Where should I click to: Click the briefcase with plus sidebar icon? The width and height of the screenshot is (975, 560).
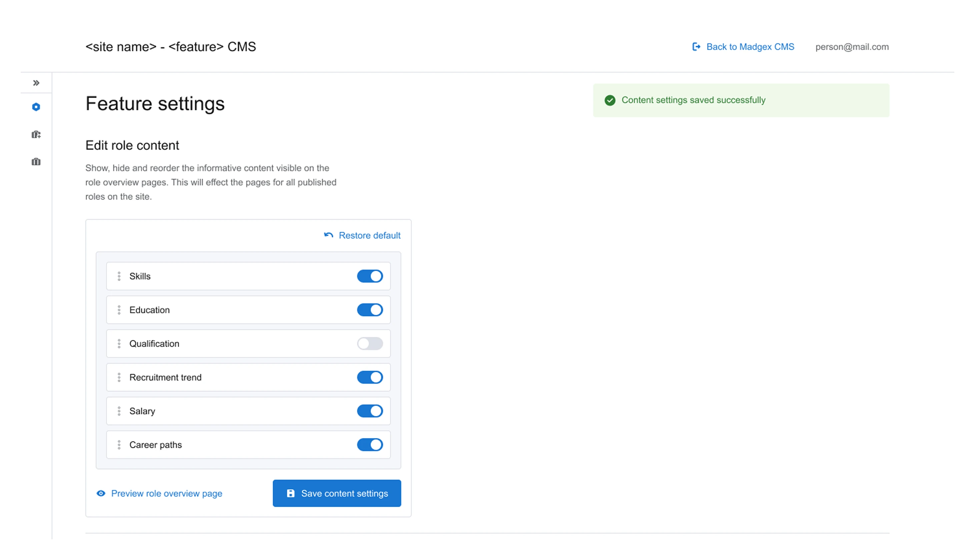point(36,134)
